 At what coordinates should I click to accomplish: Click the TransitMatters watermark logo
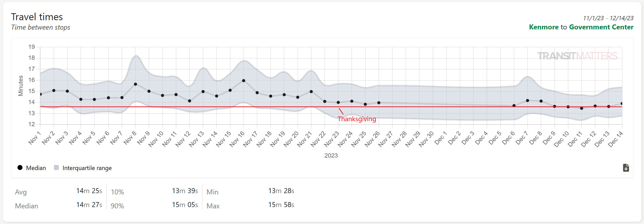[x=577, y=56]
